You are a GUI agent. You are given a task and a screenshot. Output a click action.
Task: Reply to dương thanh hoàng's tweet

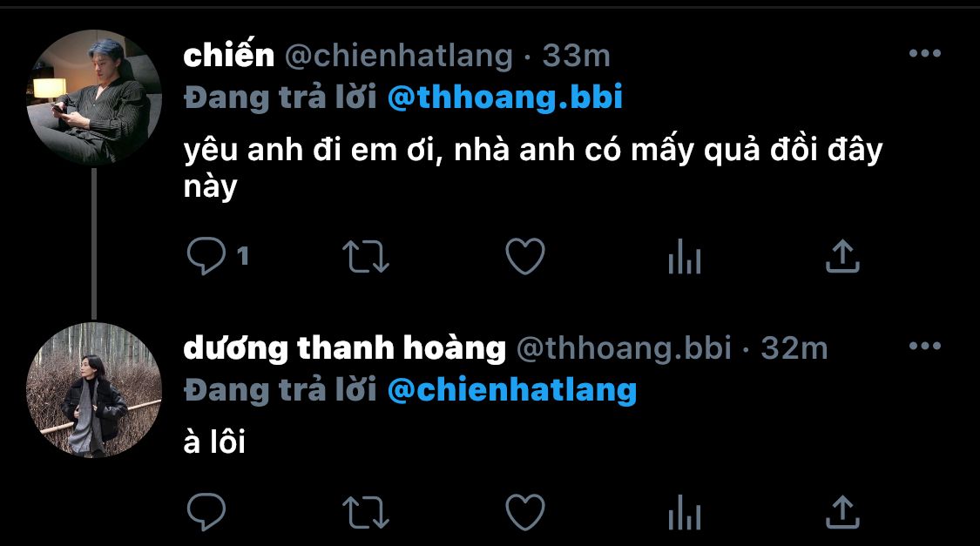coord(206,512)
